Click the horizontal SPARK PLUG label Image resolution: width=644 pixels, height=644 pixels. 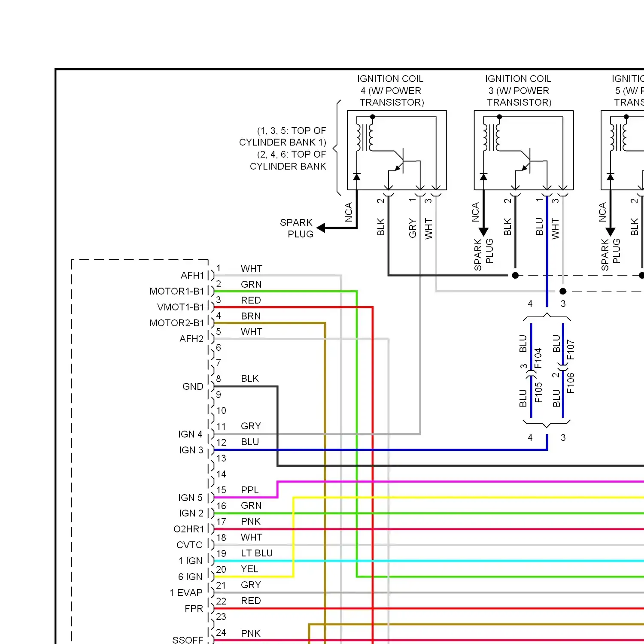tap(297, 228)
